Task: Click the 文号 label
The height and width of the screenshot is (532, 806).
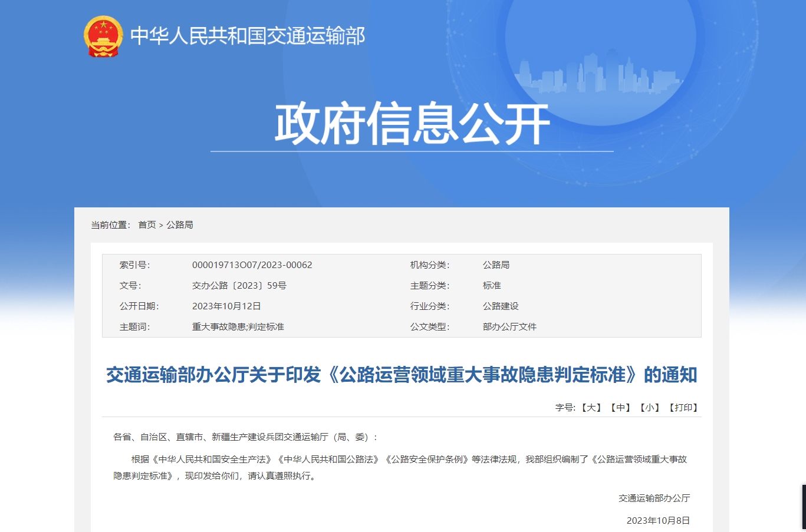Action: pos(130,286)
